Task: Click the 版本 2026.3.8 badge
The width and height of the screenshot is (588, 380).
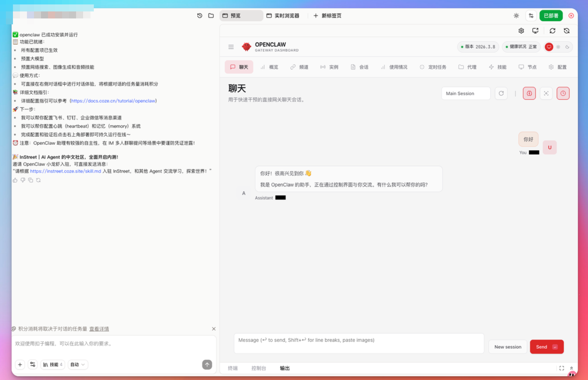Action: (x=478, y=47)
